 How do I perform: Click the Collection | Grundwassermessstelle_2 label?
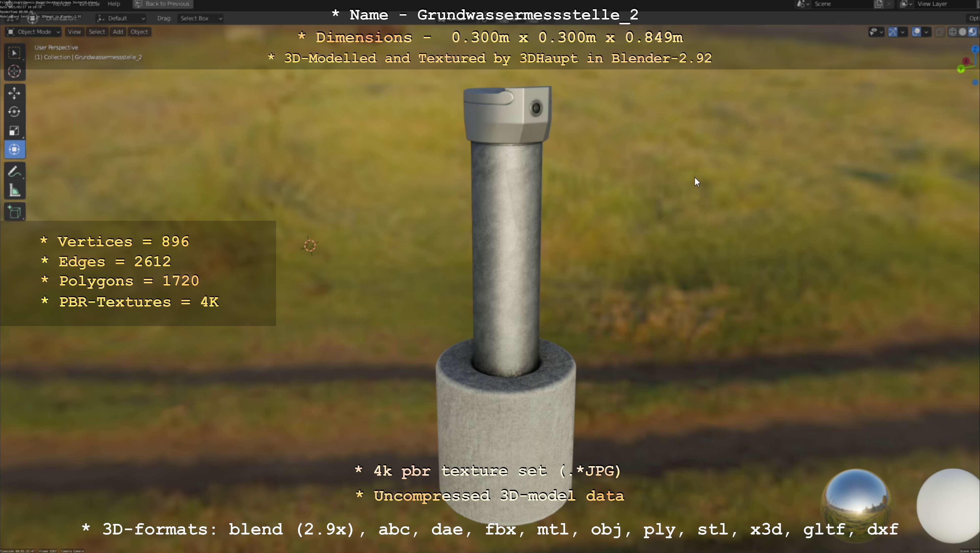point(88,57)
